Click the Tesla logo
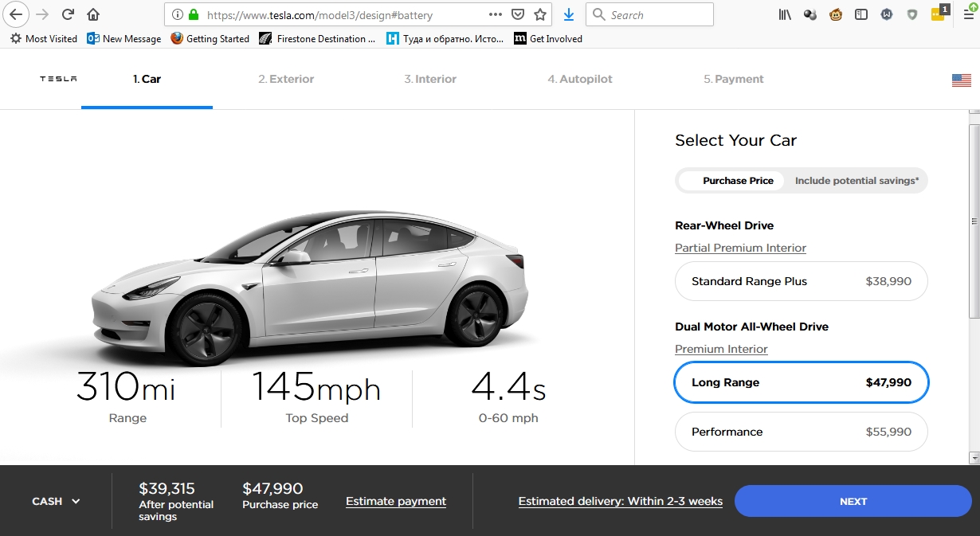 [x=58, y=79]
